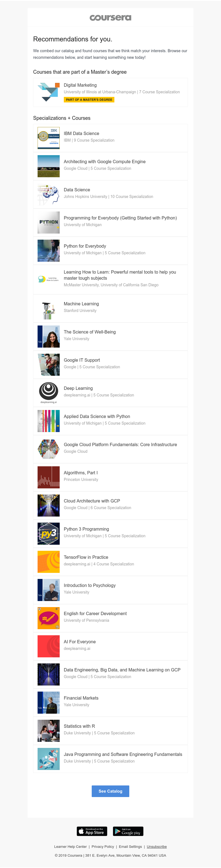Image resolution: width=221 pixels, height=868 pixels.
Task: Click the Download on the App Store badge
Action: pyautogui.click(x=92, y=831)
